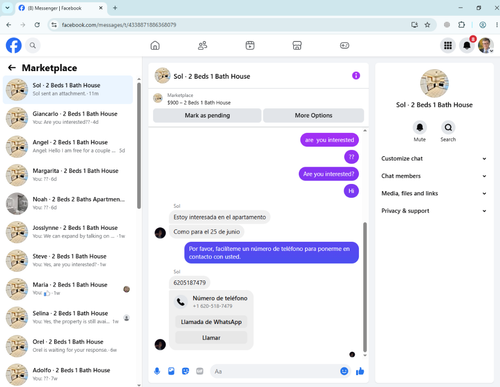The width and height of the screenshot is (500, 387).
Task: Open Facebook search magnifier icon
Action: (x=32, y=45)
